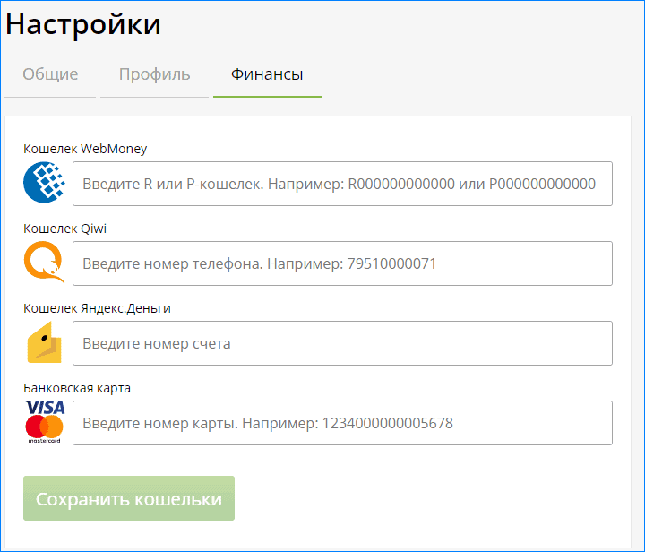Click the Кошелек Яндекс.Деньги label
This screenshot has width=645, height=552.
pyautogui.click(x=97, y=308)
